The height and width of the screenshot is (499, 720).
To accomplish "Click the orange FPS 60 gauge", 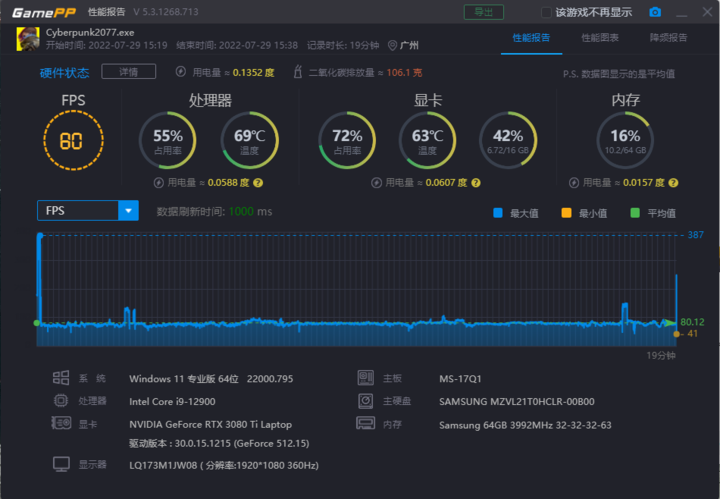I will tap(73, 140).
